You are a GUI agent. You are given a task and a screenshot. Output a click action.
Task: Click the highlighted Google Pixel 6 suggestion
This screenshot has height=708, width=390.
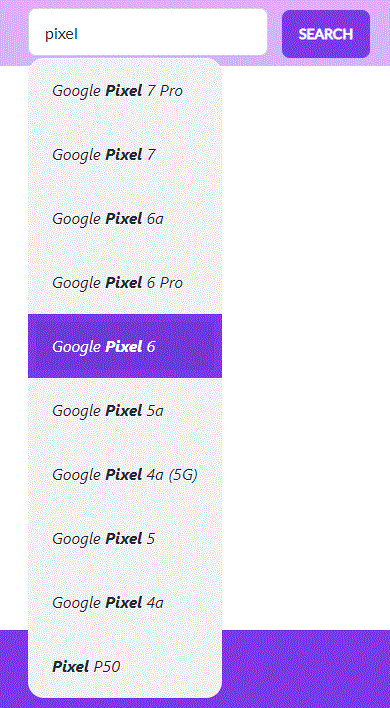[x=125, y=346]
